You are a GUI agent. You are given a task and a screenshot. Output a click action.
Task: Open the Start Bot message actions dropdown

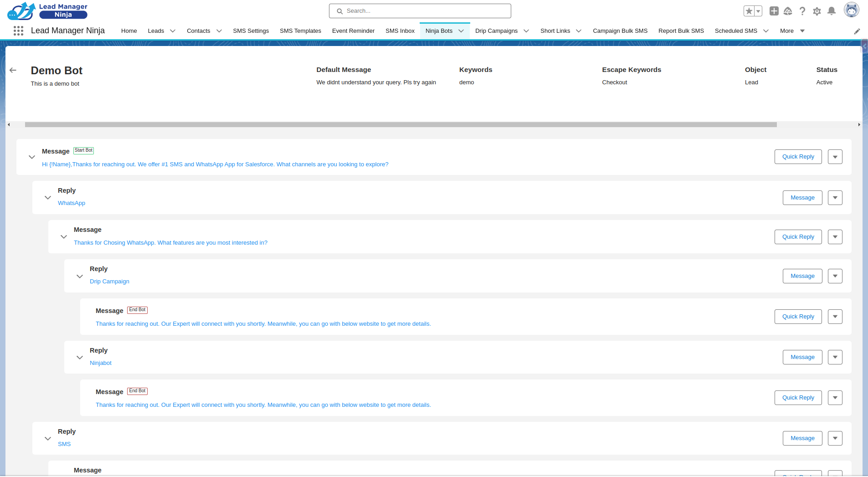point(835,157)
